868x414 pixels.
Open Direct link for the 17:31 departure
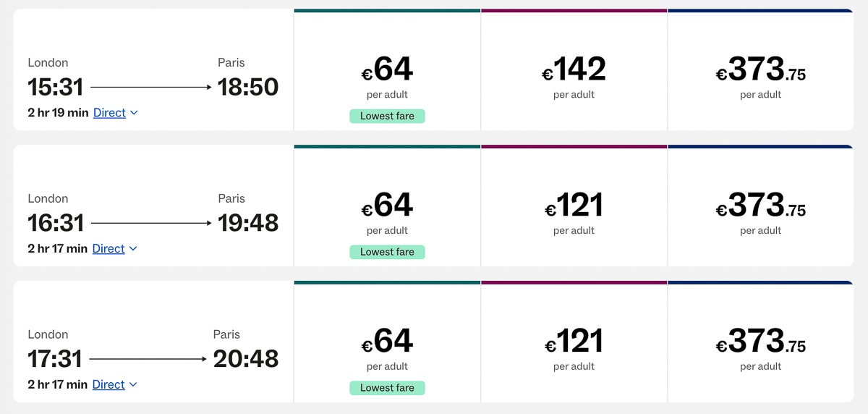coord(109,385)
